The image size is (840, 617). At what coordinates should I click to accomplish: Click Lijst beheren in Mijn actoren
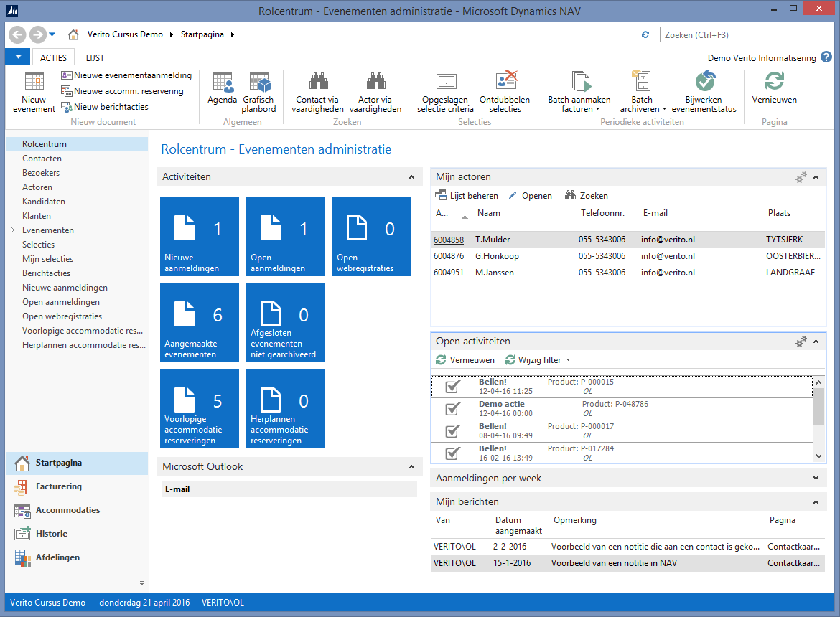(x=467, y=196)
